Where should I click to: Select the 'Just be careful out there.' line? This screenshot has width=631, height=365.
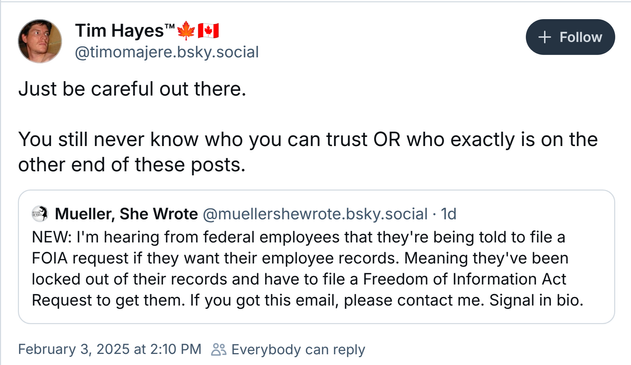click(x=132, y=89)
